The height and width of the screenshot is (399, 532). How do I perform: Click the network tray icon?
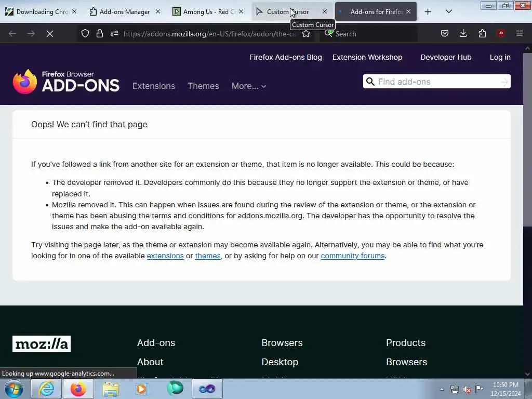pyautogui.click(x=454, y=389)
